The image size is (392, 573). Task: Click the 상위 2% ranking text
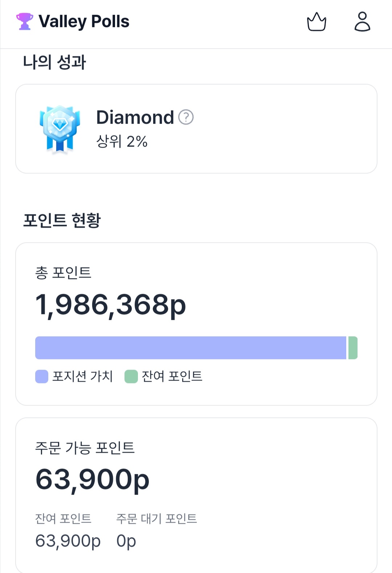(122, 141)
